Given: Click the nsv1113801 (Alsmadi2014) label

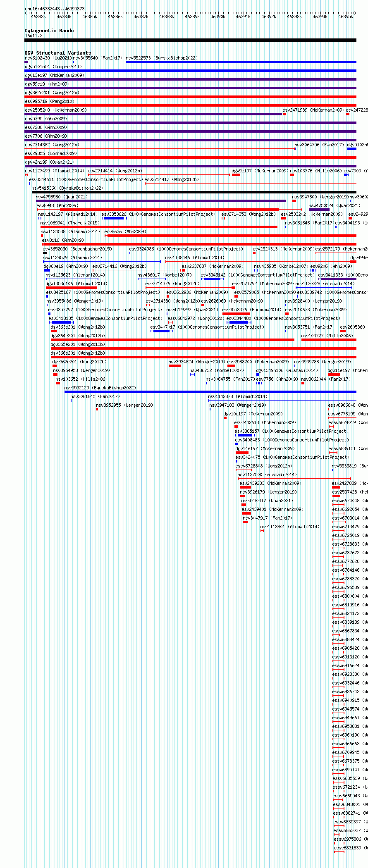Looking at the screenshot, I should [x=290, y=527].
